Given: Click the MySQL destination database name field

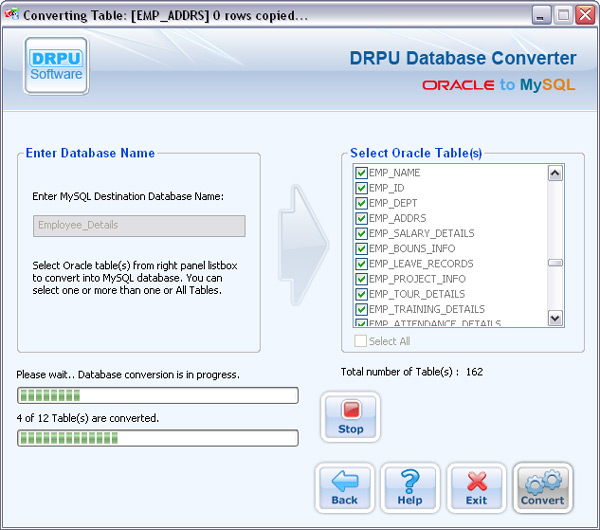Looking at the screenshot, I should [139, 226].
